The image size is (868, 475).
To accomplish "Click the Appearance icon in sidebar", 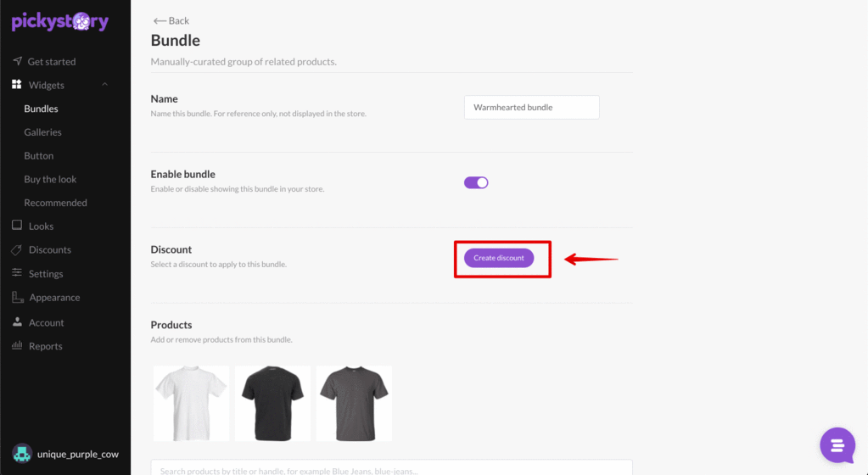I will (17, 297).
